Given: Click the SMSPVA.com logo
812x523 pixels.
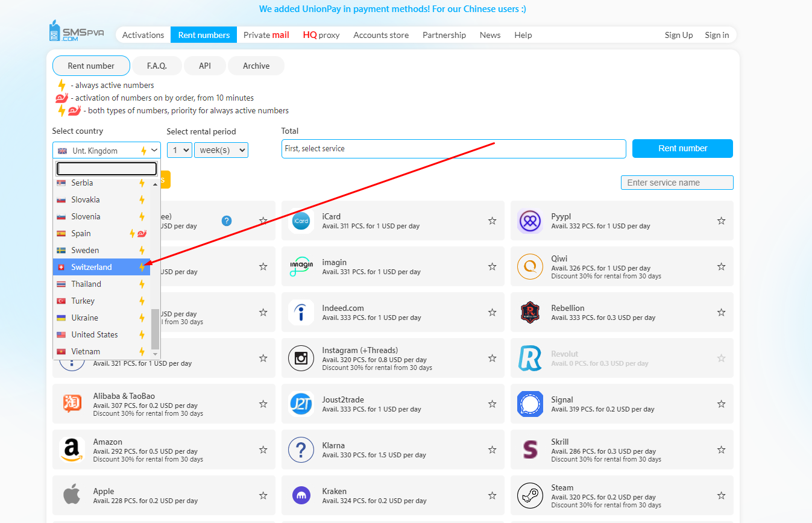Looking at the screenshot, I should (77, 30).
